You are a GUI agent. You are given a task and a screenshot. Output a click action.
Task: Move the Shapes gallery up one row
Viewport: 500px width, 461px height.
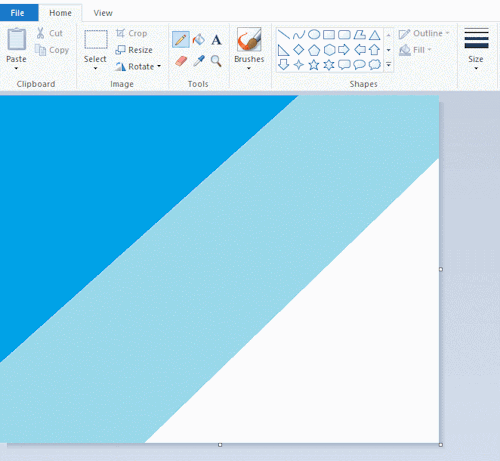(389, 35)
